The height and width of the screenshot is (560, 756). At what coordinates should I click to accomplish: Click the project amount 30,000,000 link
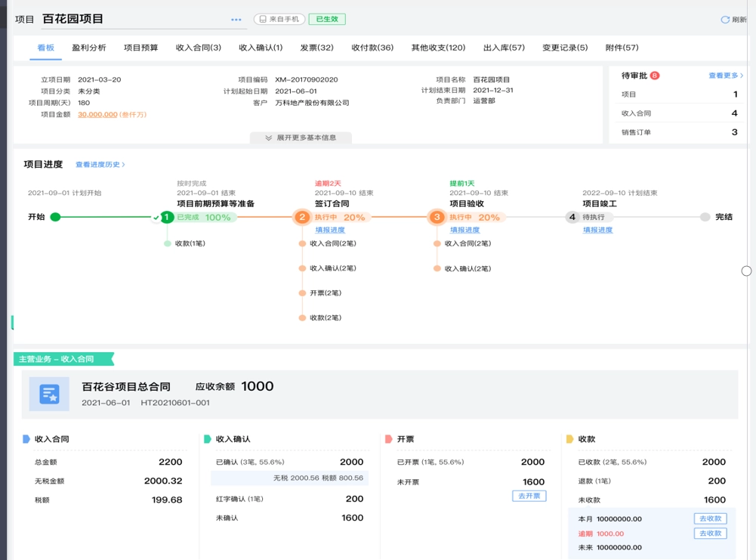[97, 114]
